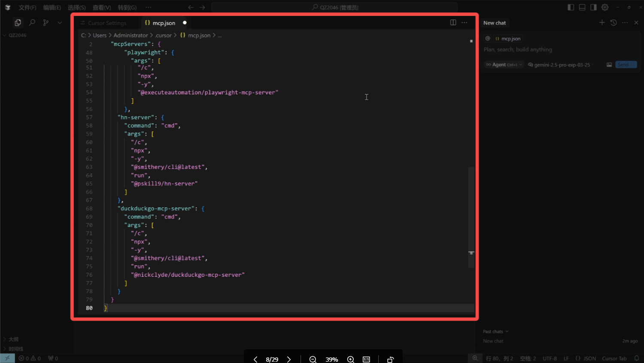The width and height of the screenshot is (644, 363).
Task: Open the Explorer files view icon
Action: [x=18, y=23]
